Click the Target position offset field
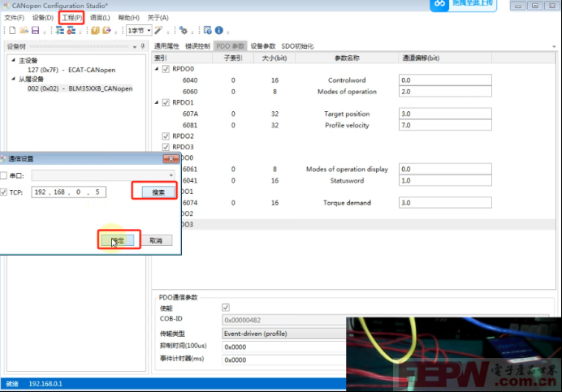Viewport: 562px width, 392px height. coord(445,114)
